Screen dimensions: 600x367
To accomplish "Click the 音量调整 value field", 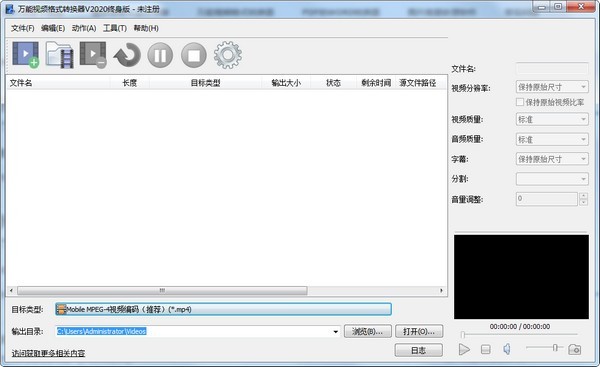I will coord(546,199).
